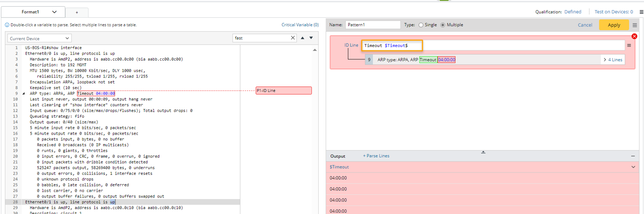
Task: Click the Apply button
Action: click(614, 25)
